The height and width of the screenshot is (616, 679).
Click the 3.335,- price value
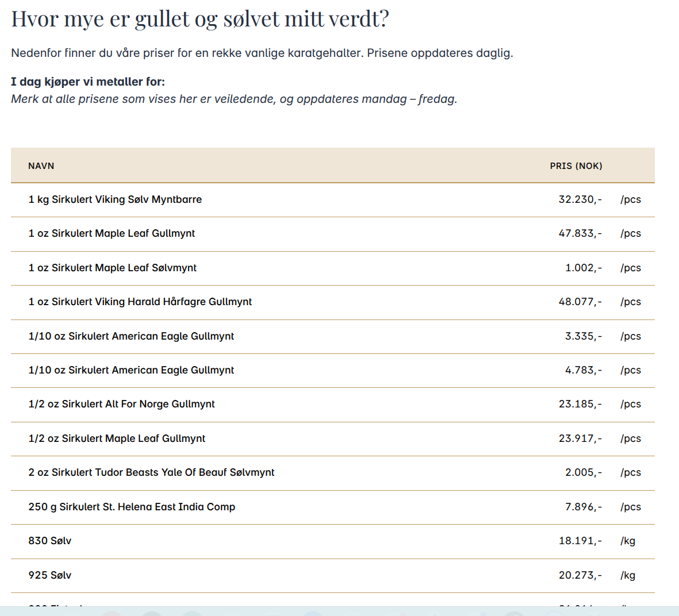coord(583,336)
